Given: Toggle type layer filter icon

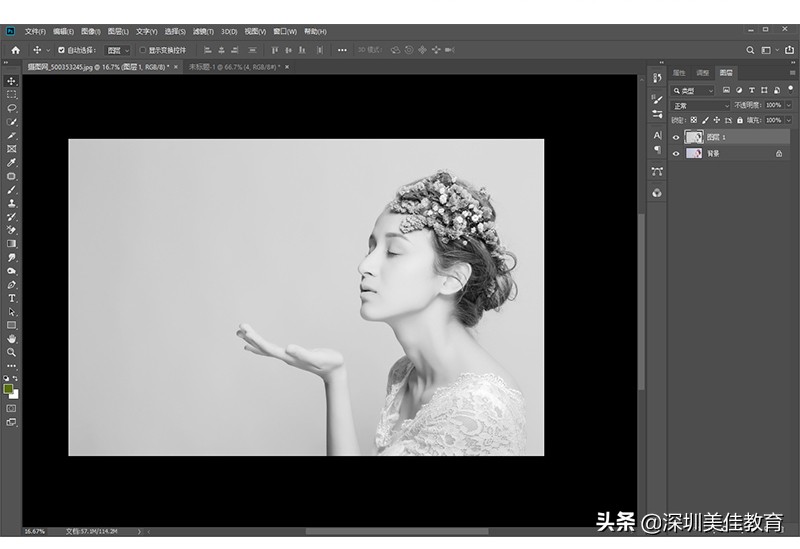Looking at the screenshot, I should [752, 90].
